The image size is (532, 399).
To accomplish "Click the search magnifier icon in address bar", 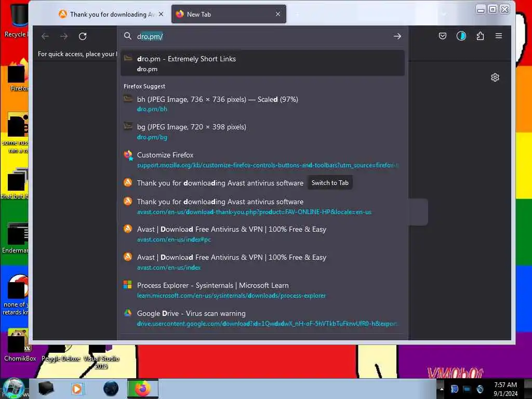I will (x=128, y=36).
